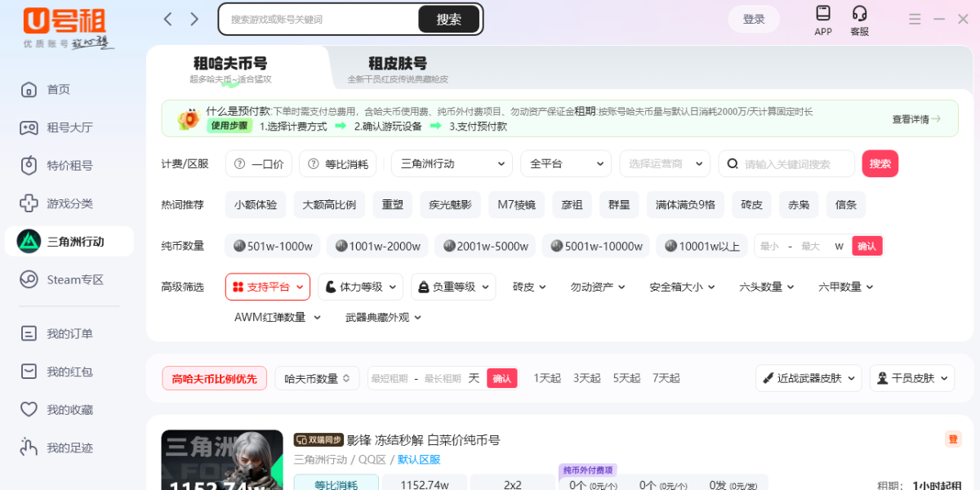Go back with the left arrow
The image size is (980, 490).
point(168,19)
